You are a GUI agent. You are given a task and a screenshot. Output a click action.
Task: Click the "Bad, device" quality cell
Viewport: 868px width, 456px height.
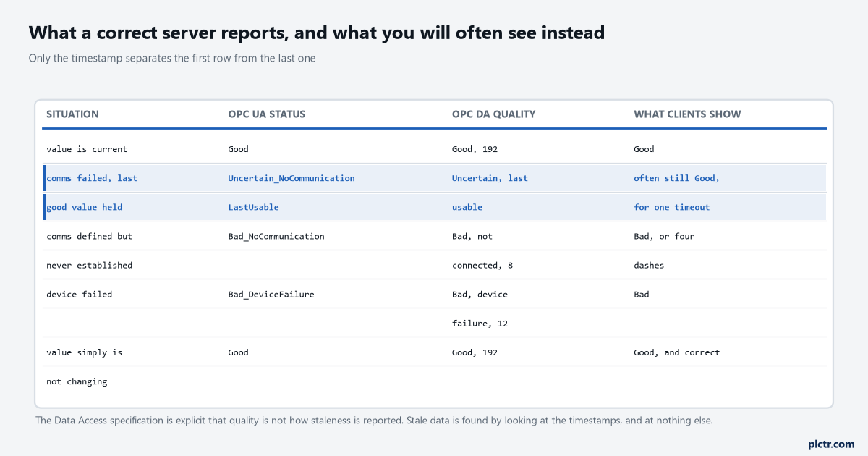[480, 294]
